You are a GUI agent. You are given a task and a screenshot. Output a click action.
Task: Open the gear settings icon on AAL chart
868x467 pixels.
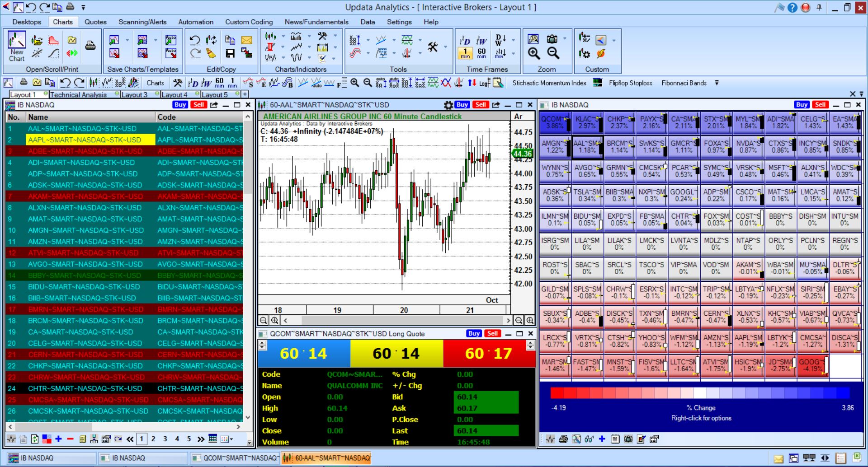[448, 105]
